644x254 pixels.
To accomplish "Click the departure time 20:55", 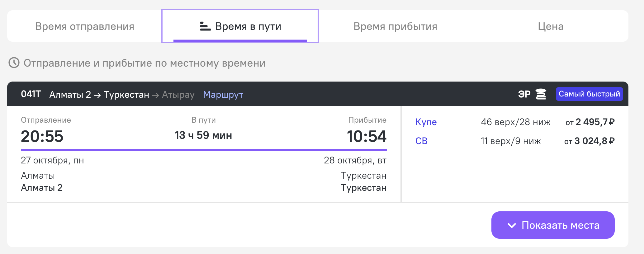I will 42,136.
